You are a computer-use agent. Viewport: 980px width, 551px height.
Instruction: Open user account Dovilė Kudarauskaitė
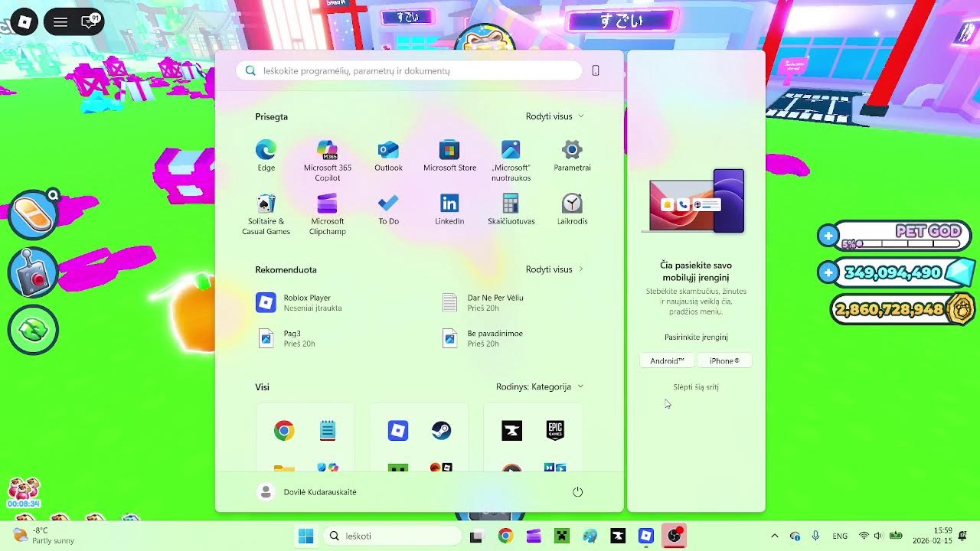(x=308, y=492)
